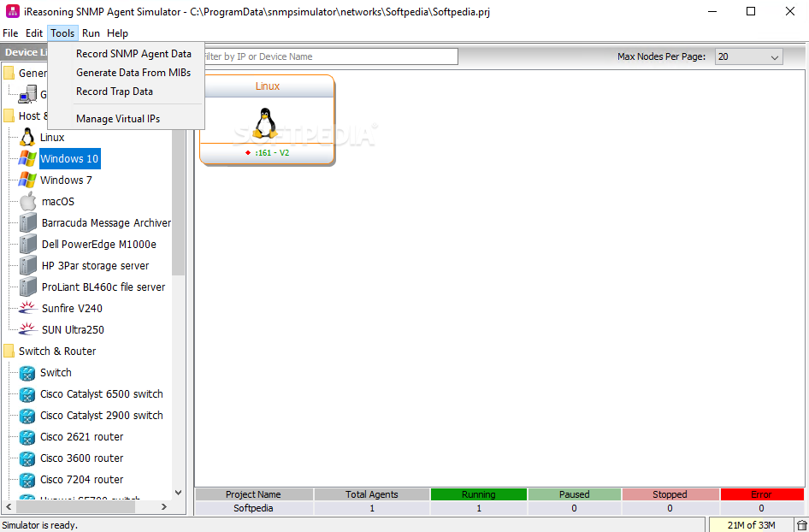Viewport: 809px width, 532px height.
Task: Click the scroll right arrow of device list
Action: point(164,507)
